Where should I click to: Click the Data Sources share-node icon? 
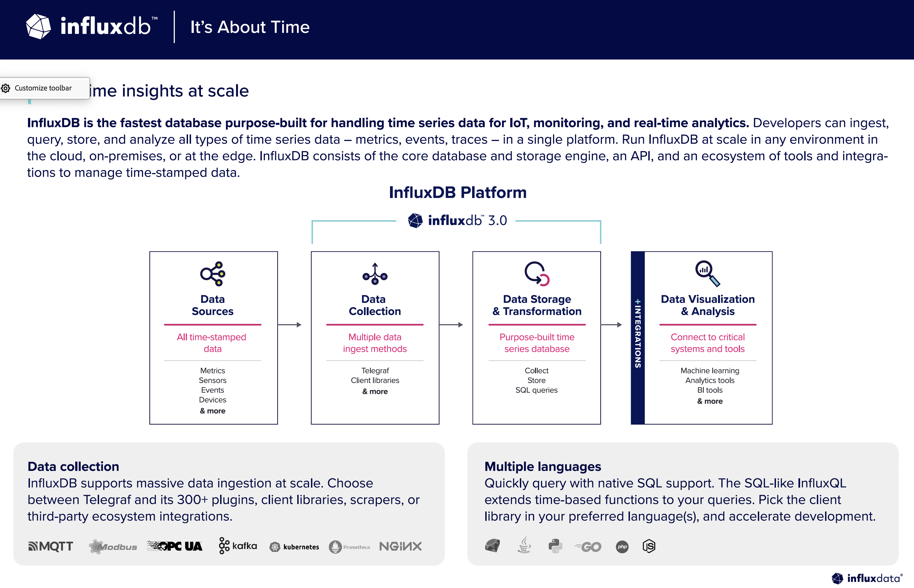coord(213,273)
